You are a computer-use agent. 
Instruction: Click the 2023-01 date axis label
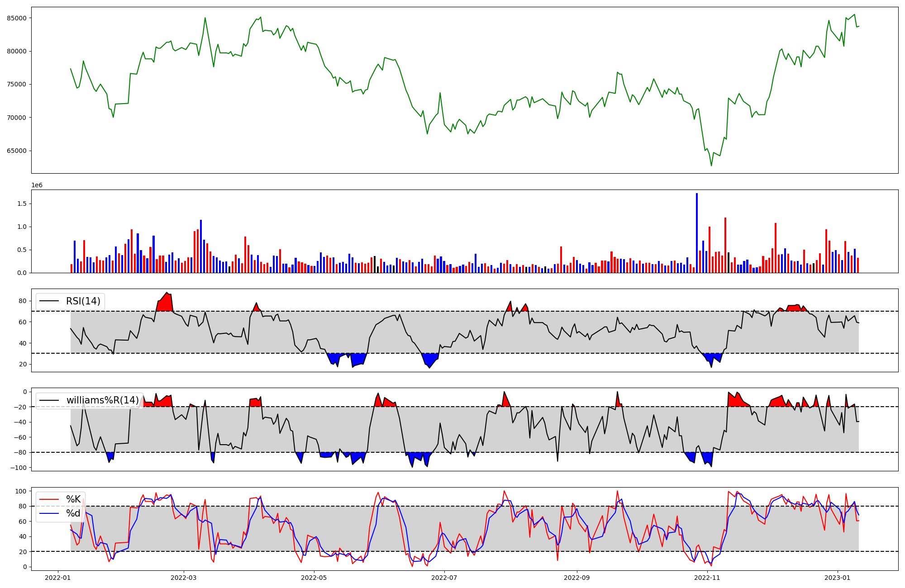tap(838, 578)
